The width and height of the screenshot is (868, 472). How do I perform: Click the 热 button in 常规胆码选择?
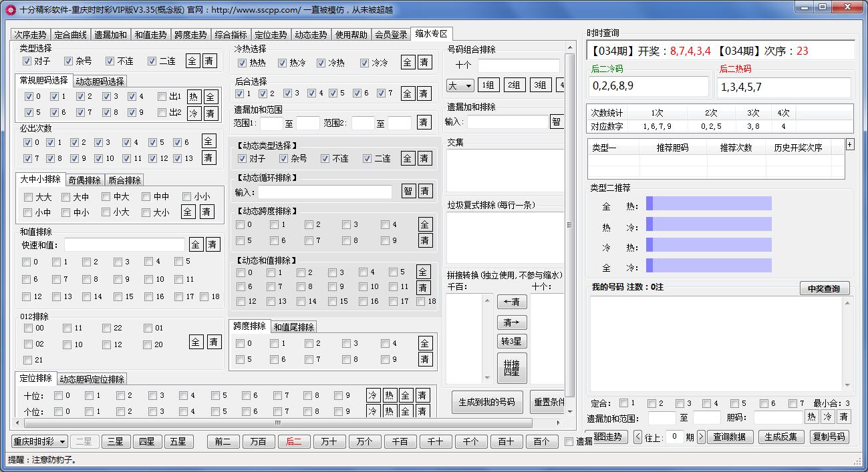194,97
